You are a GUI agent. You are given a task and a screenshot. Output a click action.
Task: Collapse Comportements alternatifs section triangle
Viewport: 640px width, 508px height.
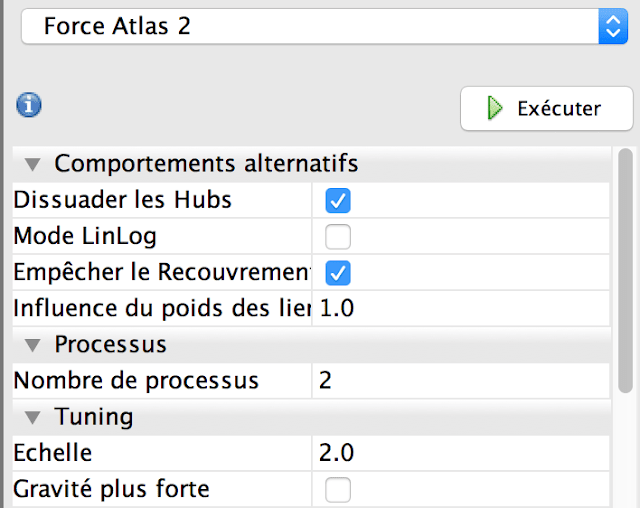(32, 164)
